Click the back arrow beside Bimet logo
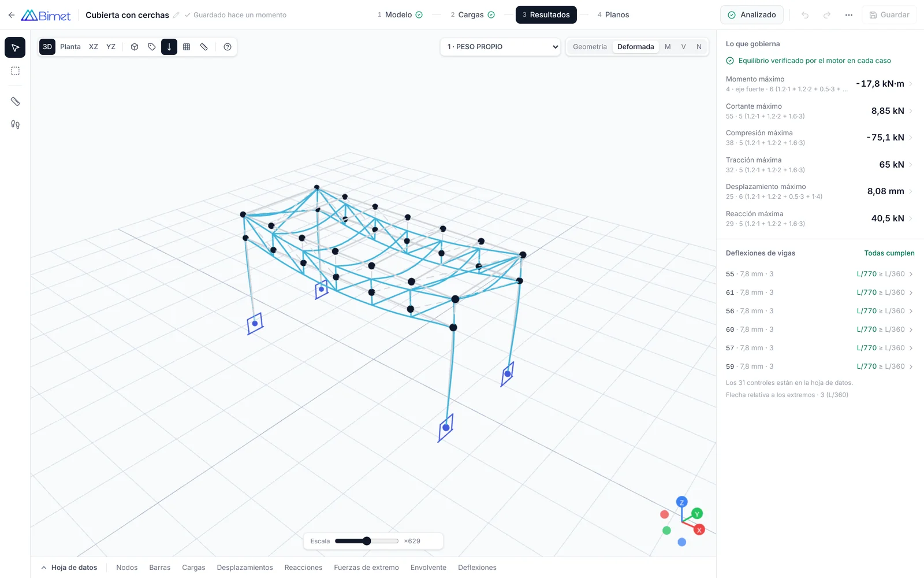The width and height of the screenshot is (924, 578). coord(11,15)
